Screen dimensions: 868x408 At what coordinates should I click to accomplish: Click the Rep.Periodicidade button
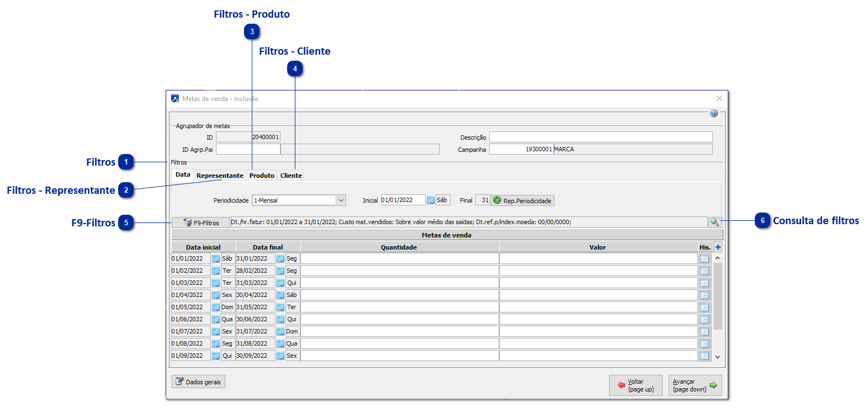click(522, 200)
